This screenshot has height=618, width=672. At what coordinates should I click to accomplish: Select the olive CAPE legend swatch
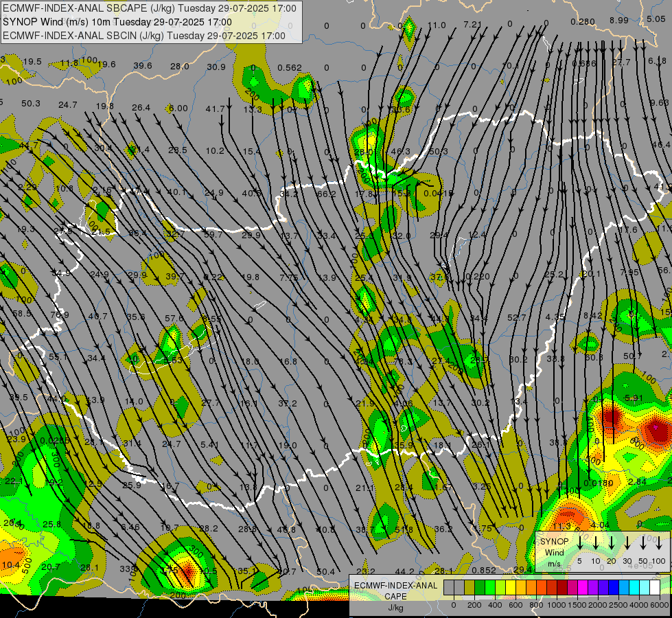(470, 587)
